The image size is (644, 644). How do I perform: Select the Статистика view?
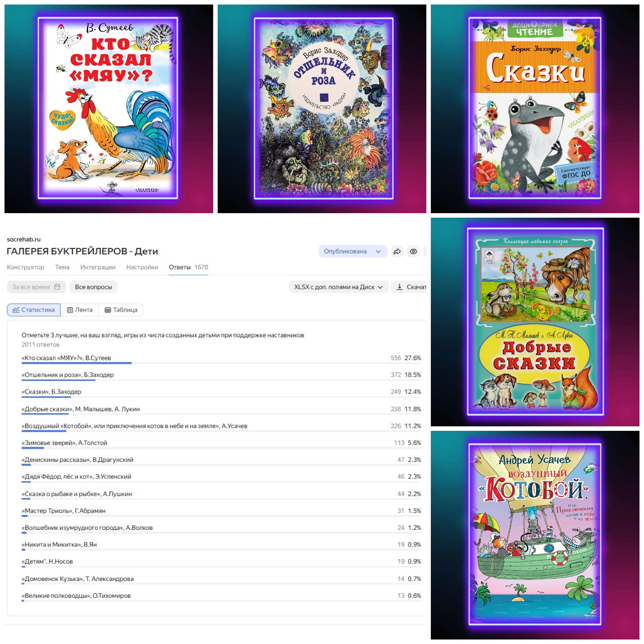coord(34,310)
